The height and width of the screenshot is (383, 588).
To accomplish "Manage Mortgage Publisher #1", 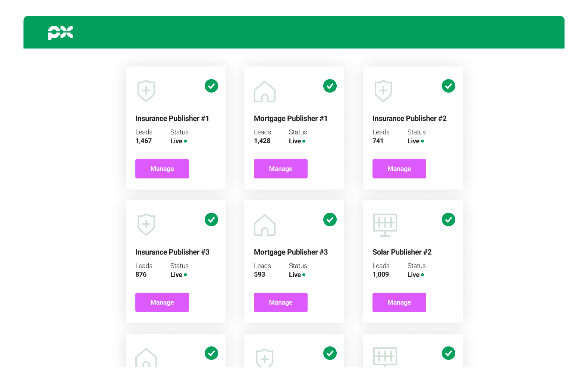I will (281, 169).
